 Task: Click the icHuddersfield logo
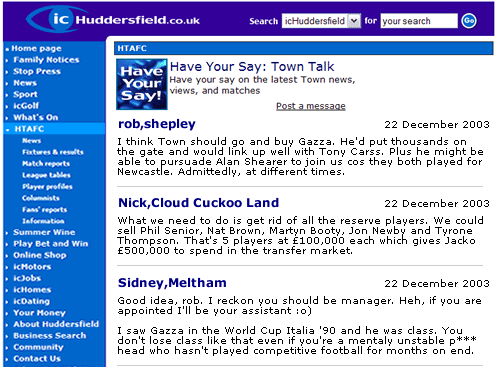coord(113,19)
